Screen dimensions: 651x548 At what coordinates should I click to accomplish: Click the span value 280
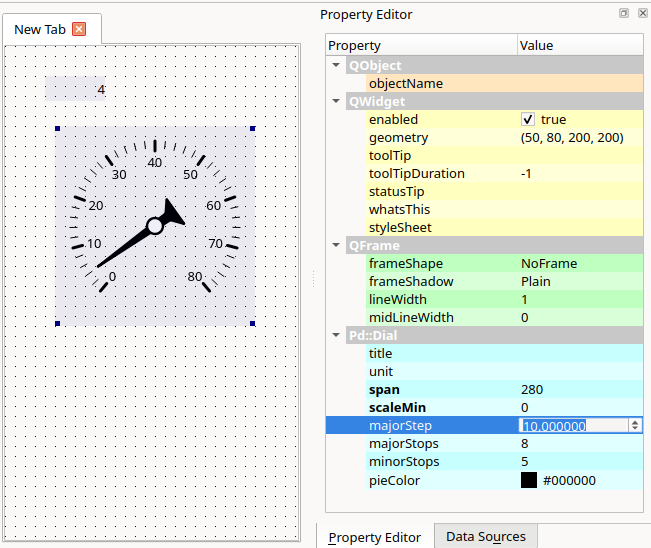point(532,389)
